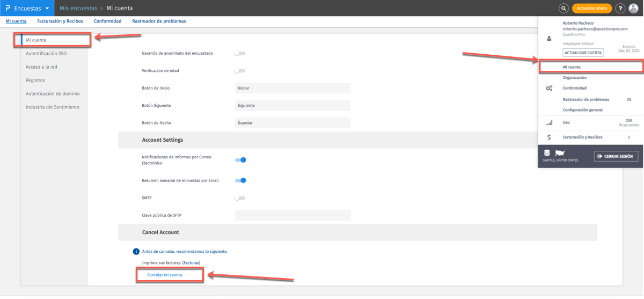Switch to Facturación y Recibos tab
Screen dimensions: 644x299
click(x=60, y=21)
